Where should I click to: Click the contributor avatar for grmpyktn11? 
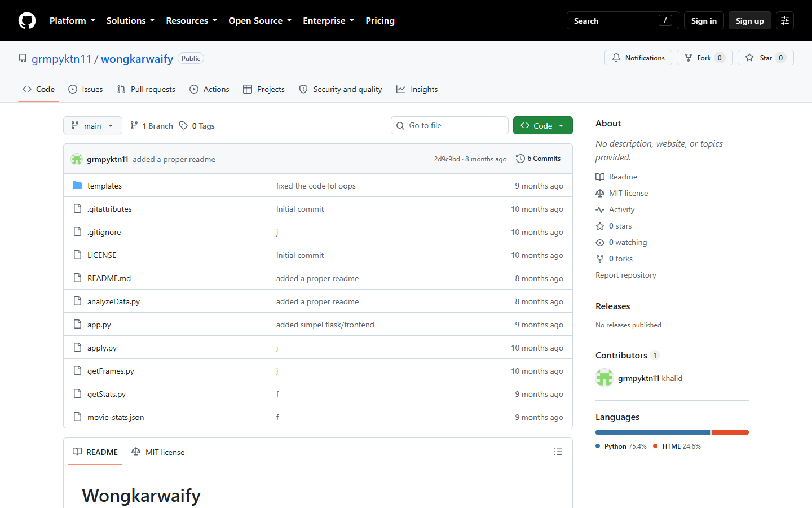(x=604, y=378)
